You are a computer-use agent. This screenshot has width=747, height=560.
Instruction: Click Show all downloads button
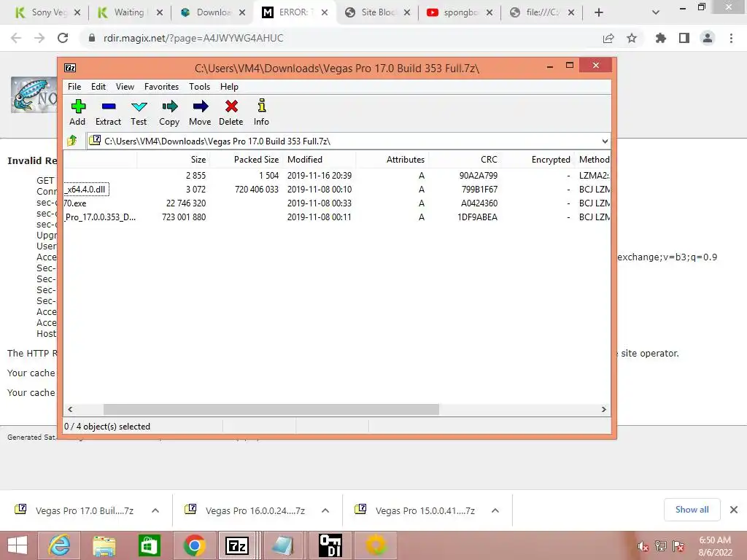[692, 510]
